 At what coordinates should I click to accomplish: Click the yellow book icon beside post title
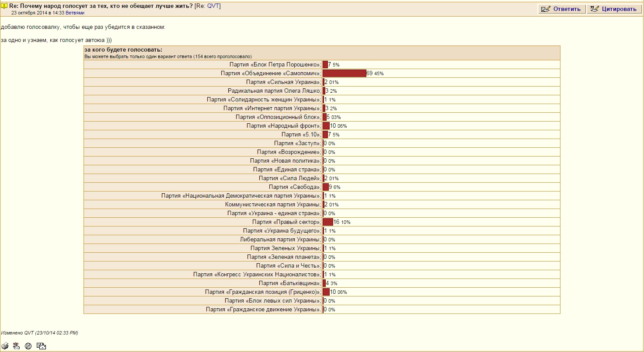[4, 6]
